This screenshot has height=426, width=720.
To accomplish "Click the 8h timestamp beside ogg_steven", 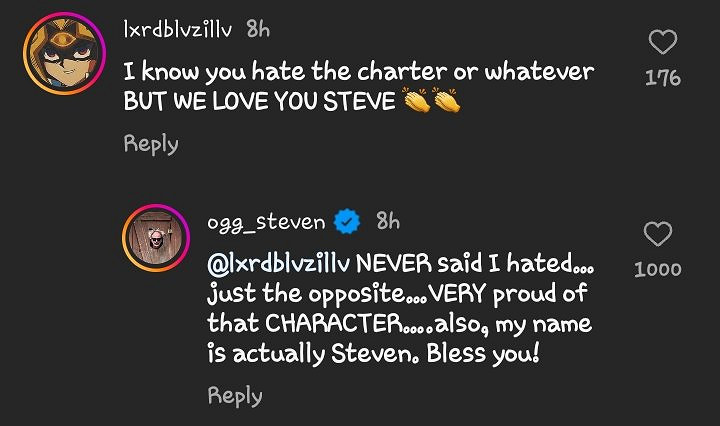I will pyautogui.click(x=389, y=222).
